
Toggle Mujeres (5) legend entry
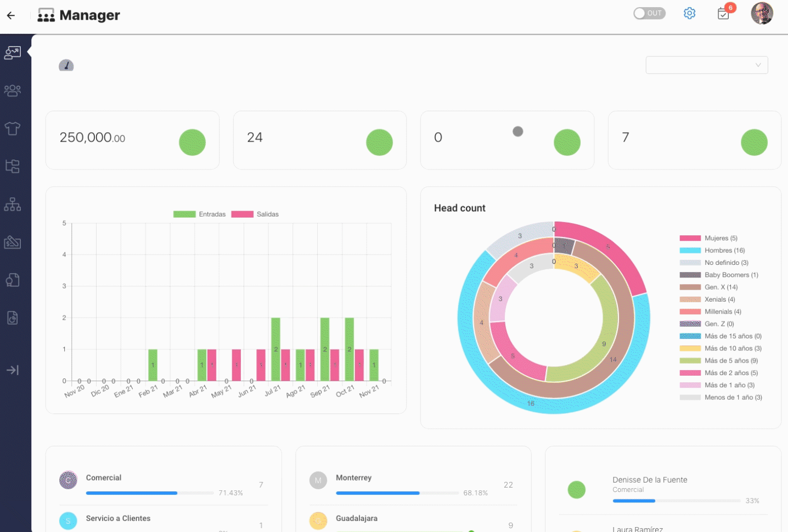click(708, 238)
